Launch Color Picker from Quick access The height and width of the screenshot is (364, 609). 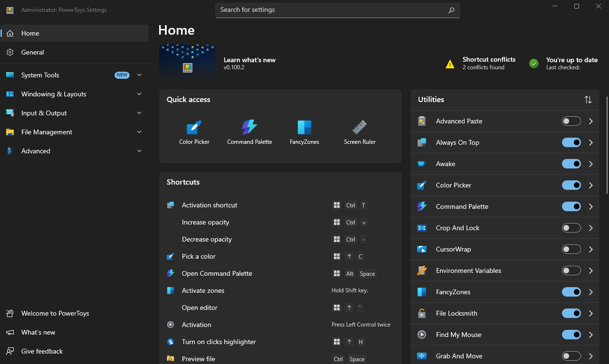(x=194, y=132)
